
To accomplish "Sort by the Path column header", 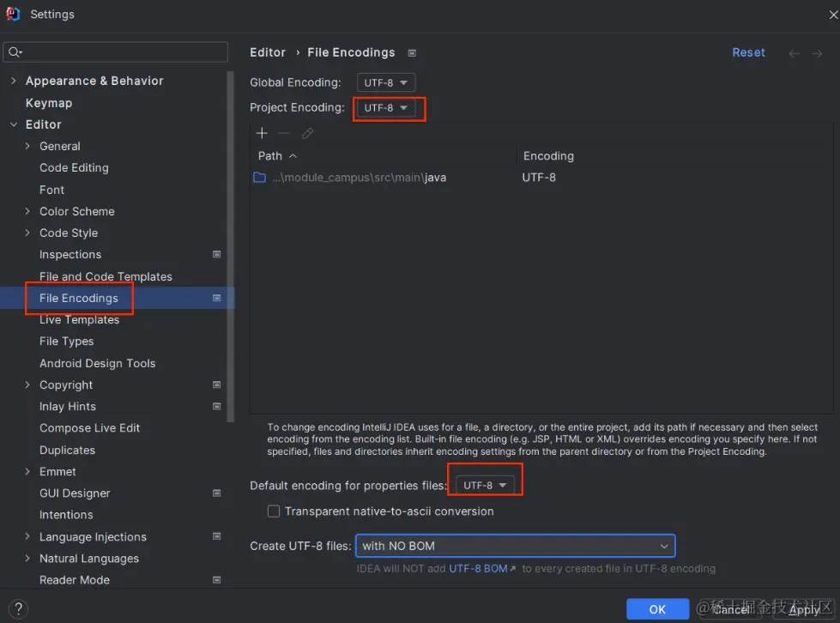I will (383, 156).
